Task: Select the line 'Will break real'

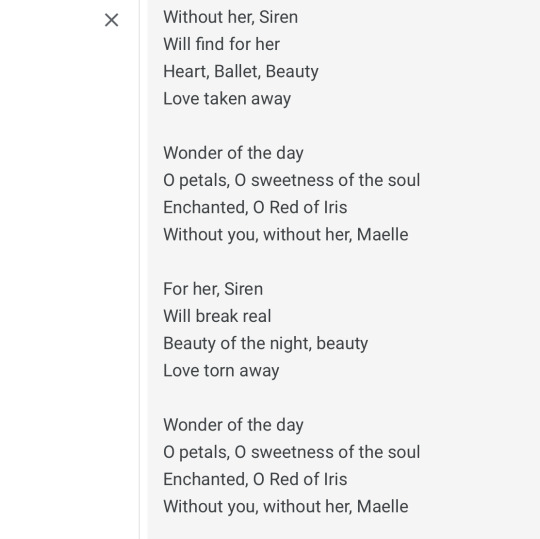Action: [217, 316]
